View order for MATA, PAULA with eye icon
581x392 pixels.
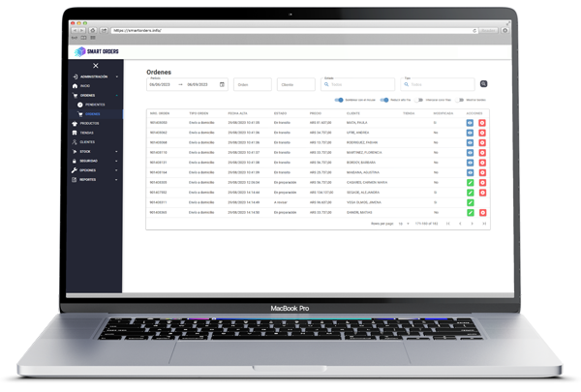click(x=469, y=123)
